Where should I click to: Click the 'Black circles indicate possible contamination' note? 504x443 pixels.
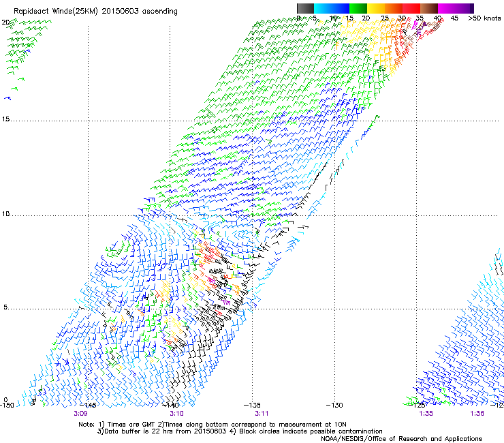311,431
